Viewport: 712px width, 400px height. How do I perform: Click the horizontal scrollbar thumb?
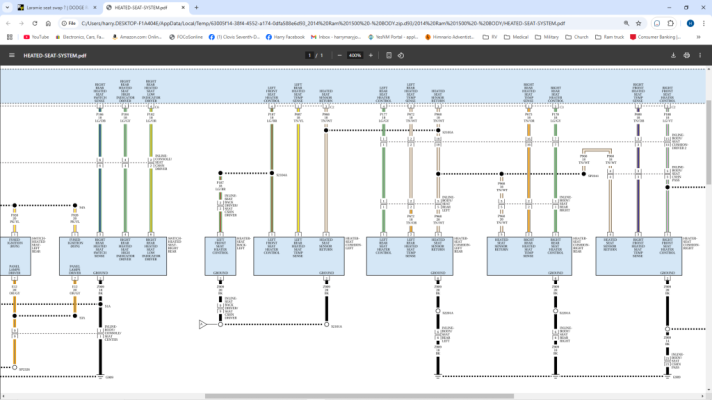point(359,396)
